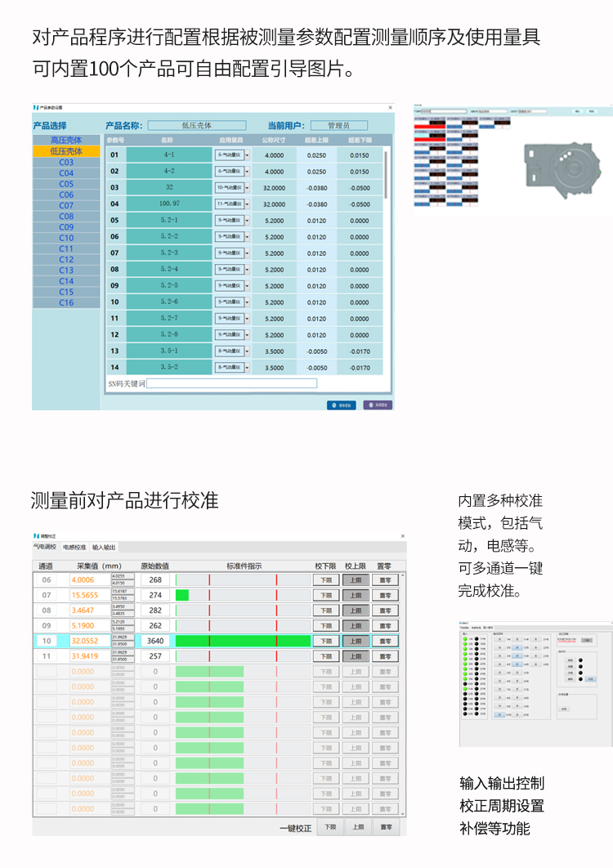Open gauge dropdown for parameter 01
The image size is (613, 868).
click(247, 155)
